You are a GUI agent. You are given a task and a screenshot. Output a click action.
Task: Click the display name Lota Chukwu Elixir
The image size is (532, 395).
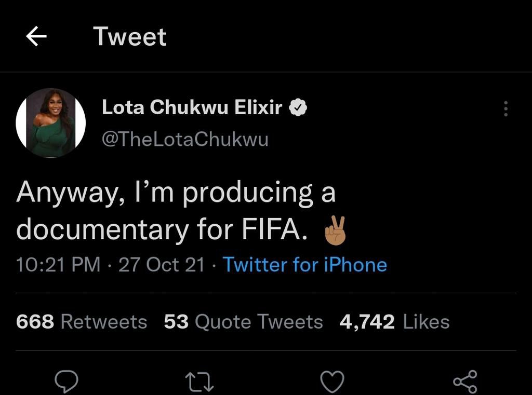coord(193,107)
